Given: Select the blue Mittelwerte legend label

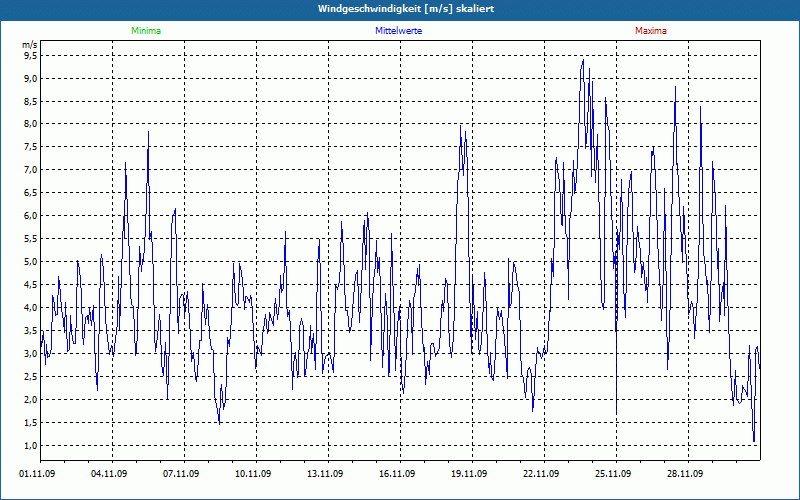Looking at the screenshot, I should (x=398, y=31).
